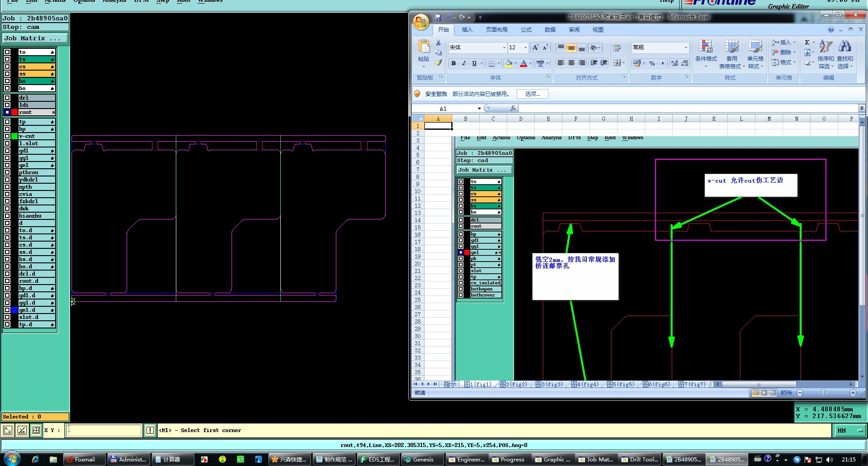
Task: Click the grid-panel icon beside X Y field
Action: pos(36,430)
